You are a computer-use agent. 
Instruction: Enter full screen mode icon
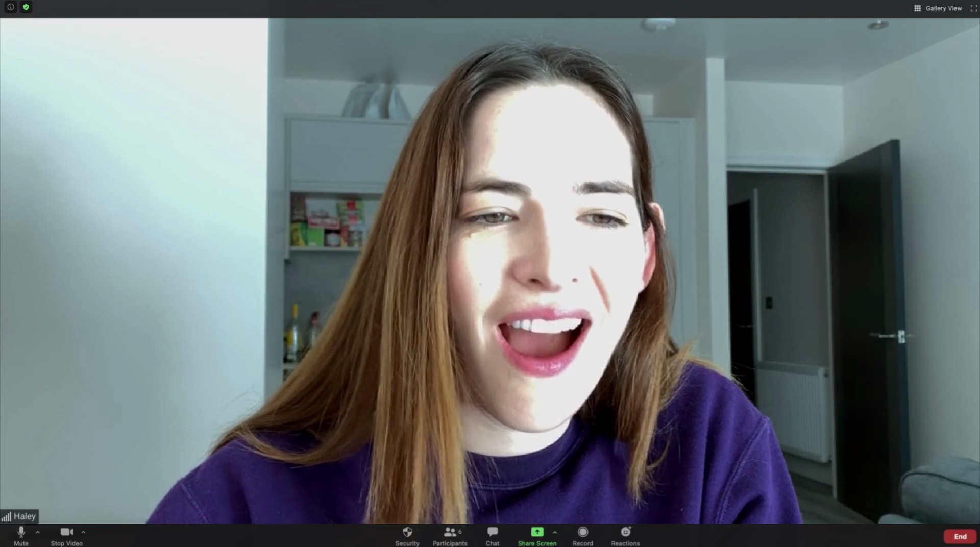point(973,8)
